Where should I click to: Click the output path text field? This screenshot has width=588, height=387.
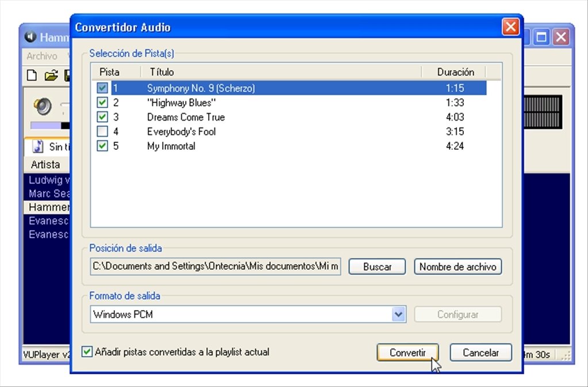216,266
